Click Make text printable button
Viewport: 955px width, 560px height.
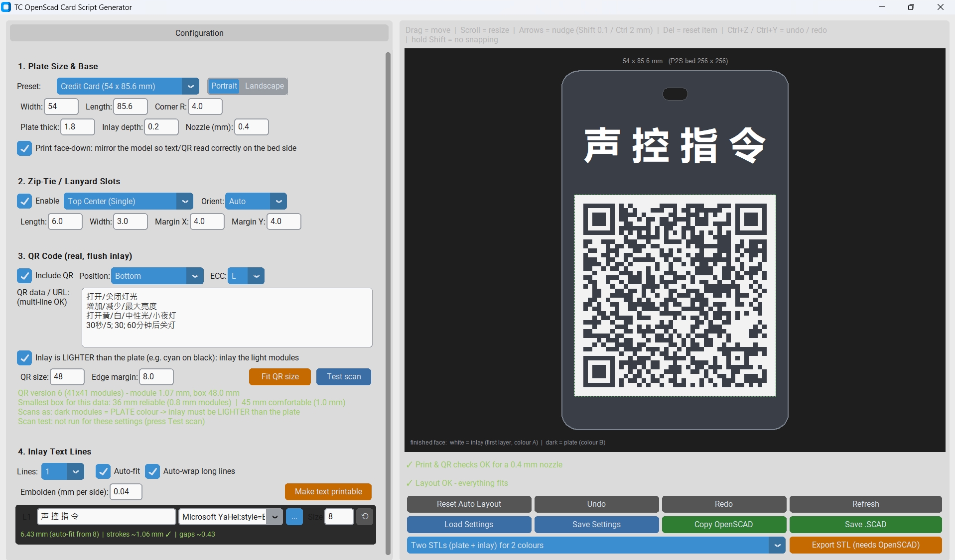click(328, 492)
